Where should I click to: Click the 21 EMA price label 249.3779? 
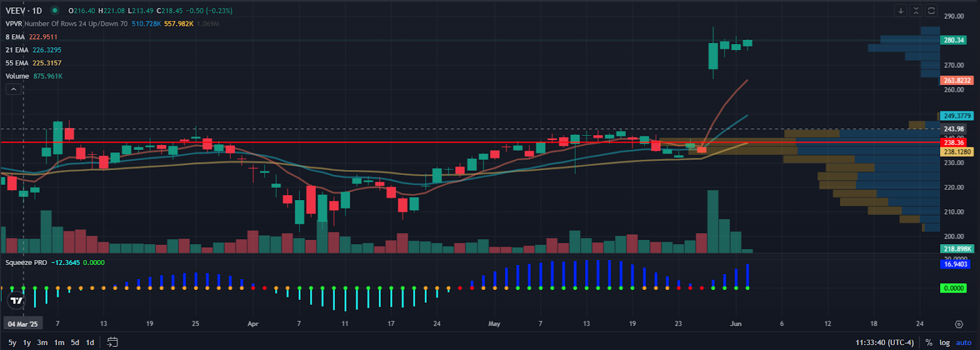[x=957, y=116]
